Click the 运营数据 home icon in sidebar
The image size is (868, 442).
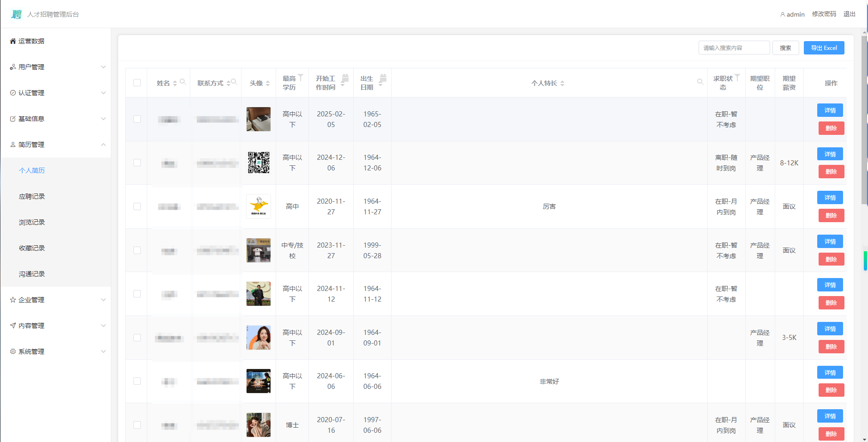[x=13, y=41]
